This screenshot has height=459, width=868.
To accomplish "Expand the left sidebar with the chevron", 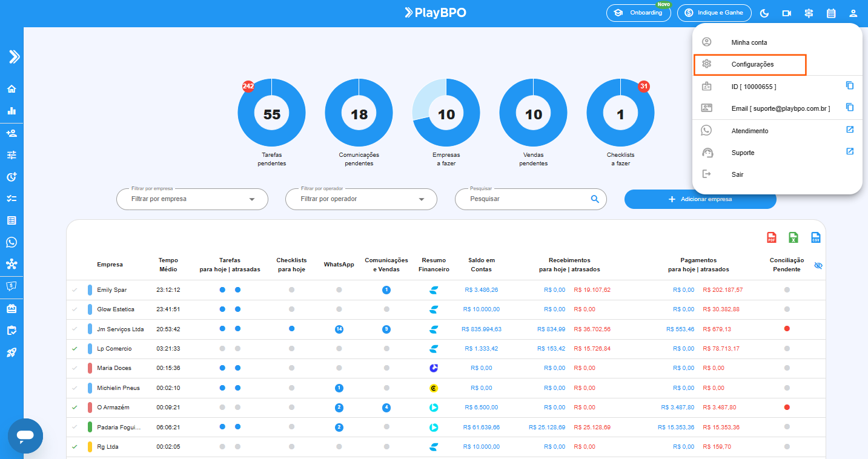I will (14, 57).
